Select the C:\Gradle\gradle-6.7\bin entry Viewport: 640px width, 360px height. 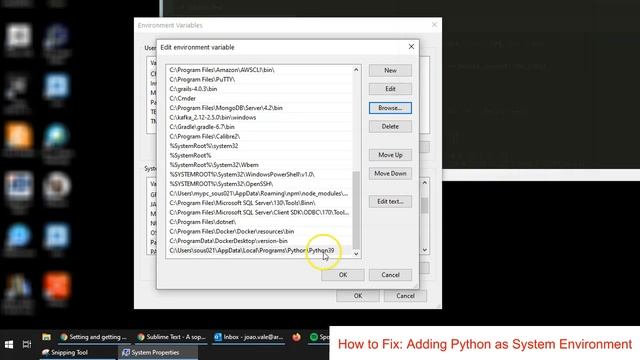pyautogui.click(x=260, y=127)
